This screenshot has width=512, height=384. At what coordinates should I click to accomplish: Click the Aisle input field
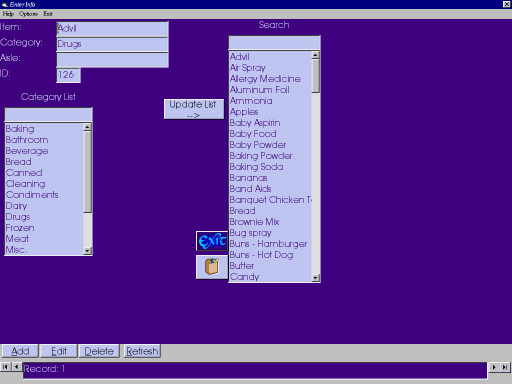point(112,60)
